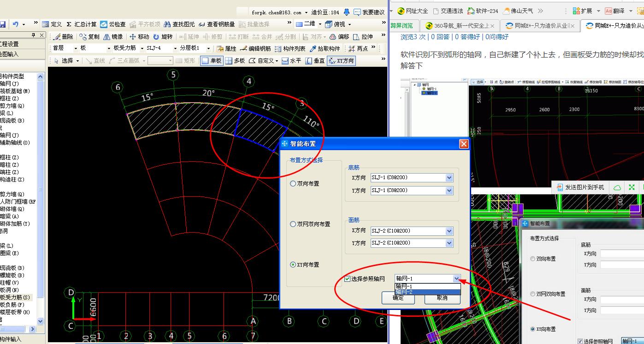Viewport: 644px width, 344px height.
Task: Open 属性 properties panel
Action: [226, 48]
